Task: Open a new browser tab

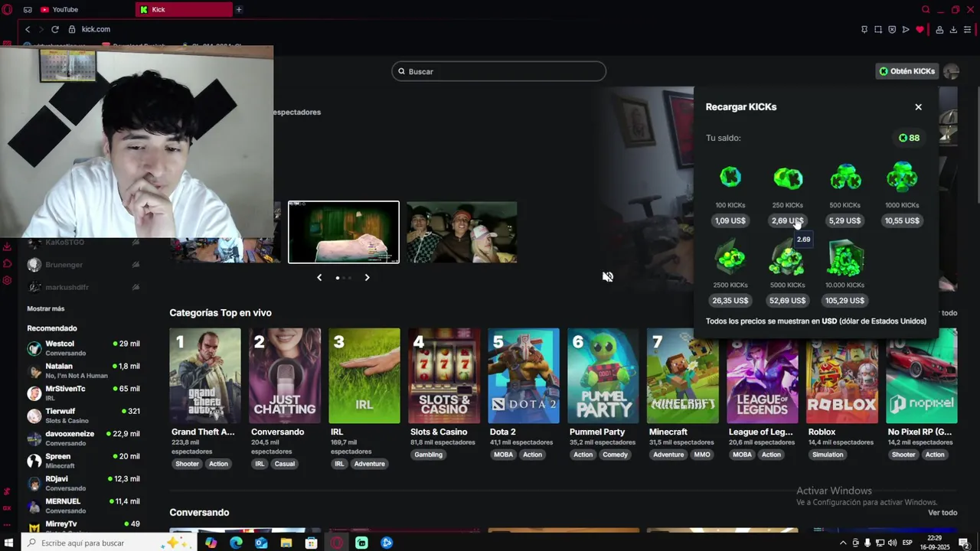Action: click(239, 9)
